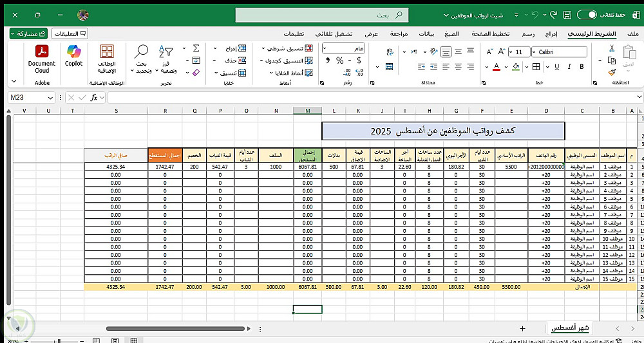Toggle Italic formatting
Viewport: 644px width, 343px height.
click(569, 66)
